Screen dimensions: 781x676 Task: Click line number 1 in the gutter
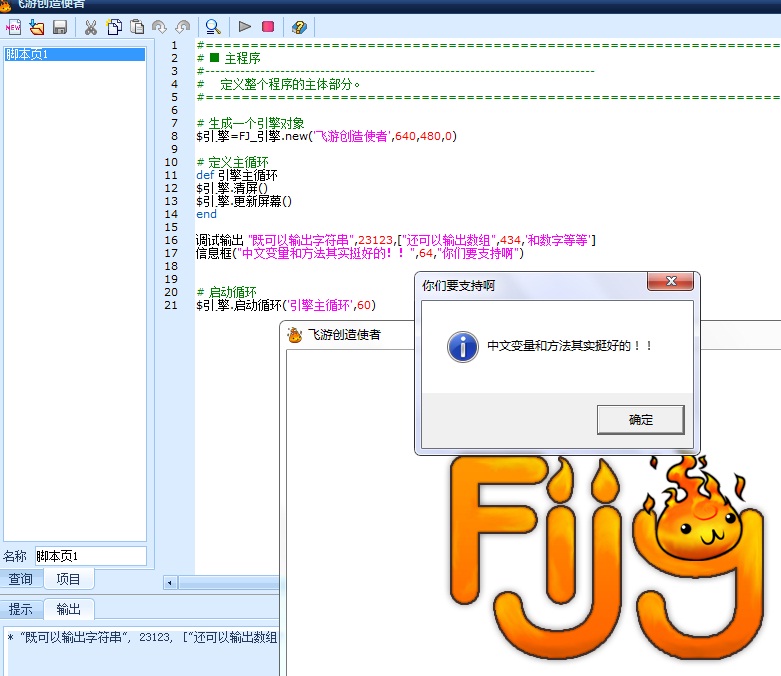(174, 45)
